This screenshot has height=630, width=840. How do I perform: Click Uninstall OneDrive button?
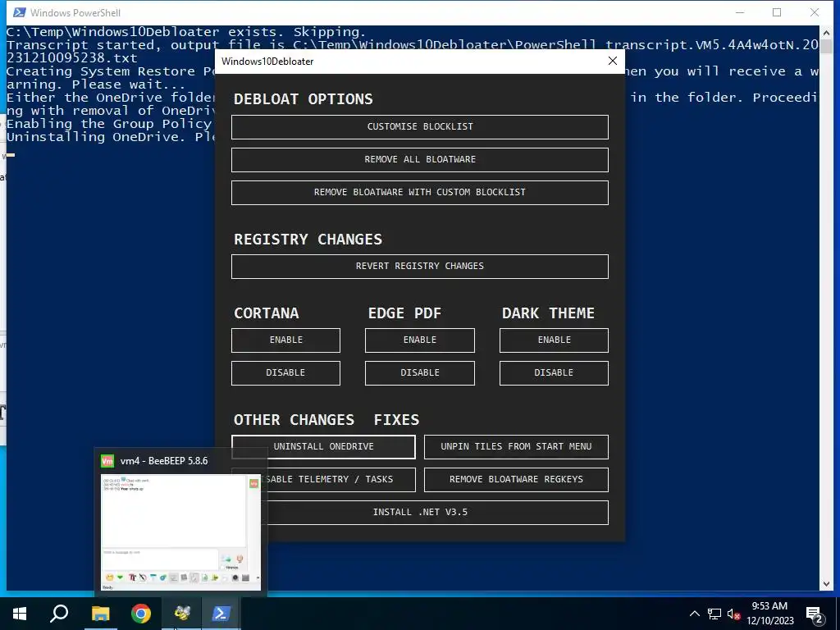click(x=323, y=447)
